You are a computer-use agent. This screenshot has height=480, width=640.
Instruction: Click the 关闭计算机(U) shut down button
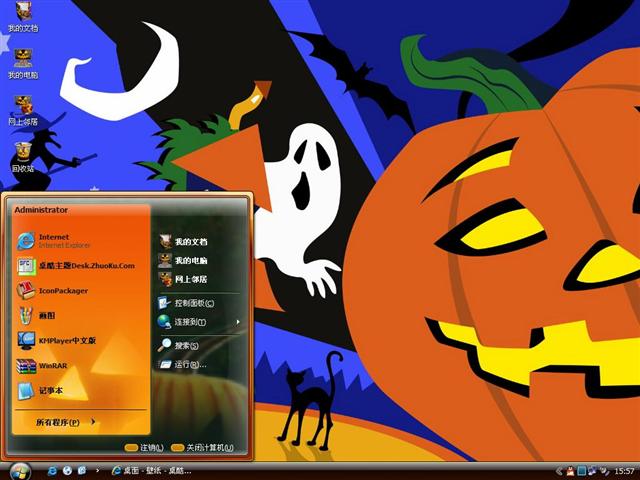(x=202, y=448)
